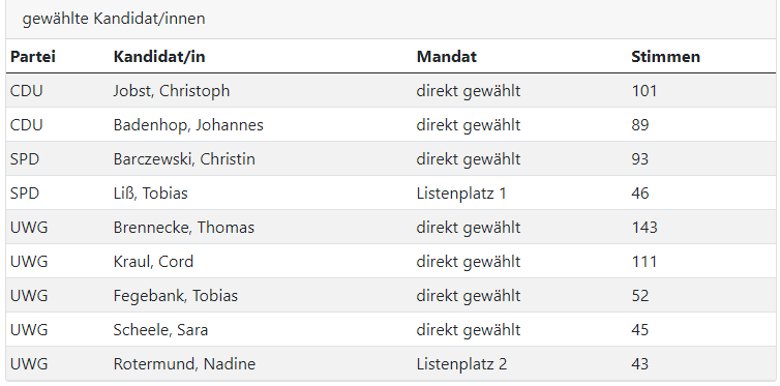
Task: Click the Partei column header
Action: (x=33, y=57)
